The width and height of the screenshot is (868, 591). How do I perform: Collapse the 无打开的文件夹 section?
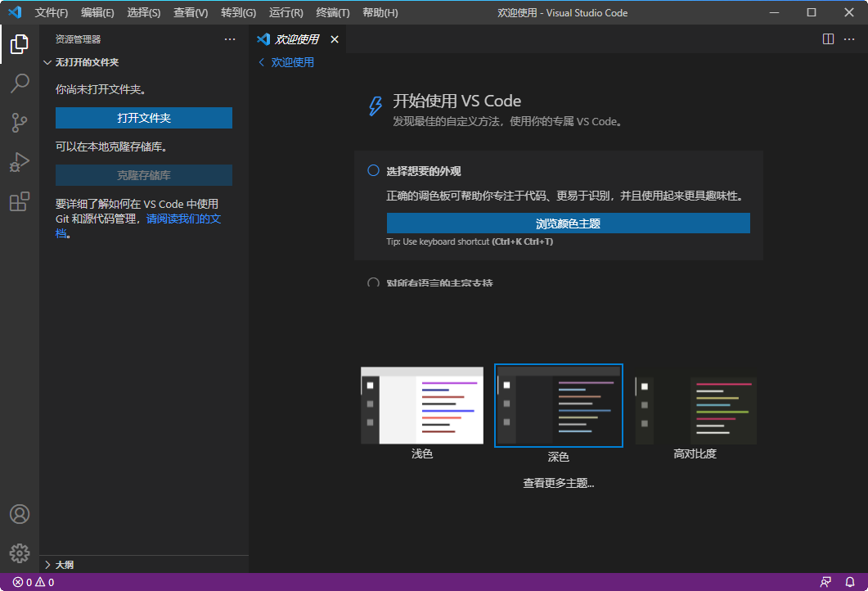click(47, 62)
